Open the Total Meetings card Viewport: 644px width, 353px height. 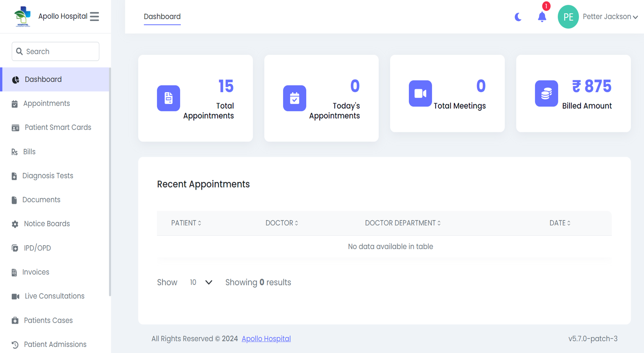point(447,93)
